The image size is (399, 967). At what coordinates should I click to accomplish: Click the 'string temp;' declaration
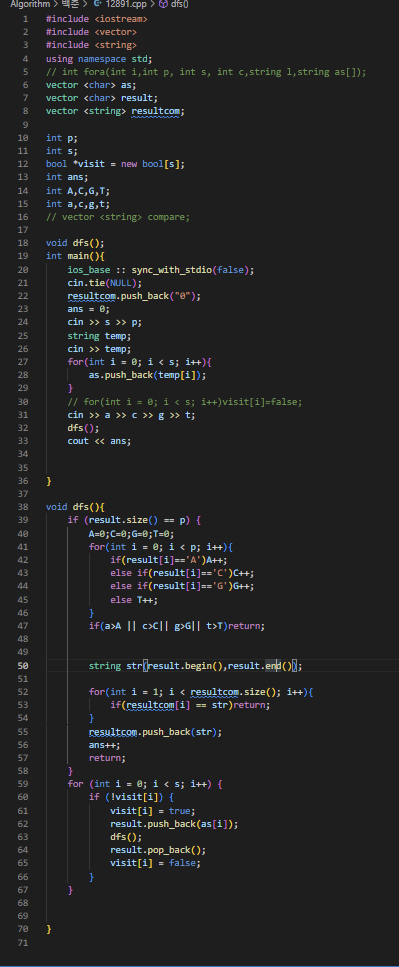coord(99,335)
